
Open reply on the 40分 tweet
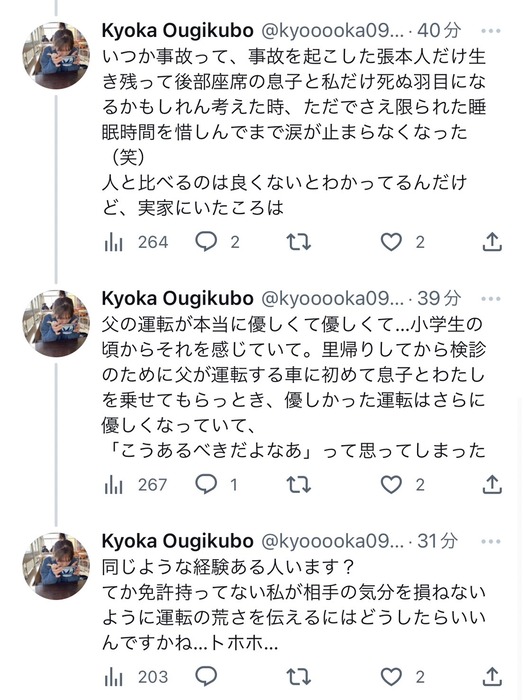(206, 242)
